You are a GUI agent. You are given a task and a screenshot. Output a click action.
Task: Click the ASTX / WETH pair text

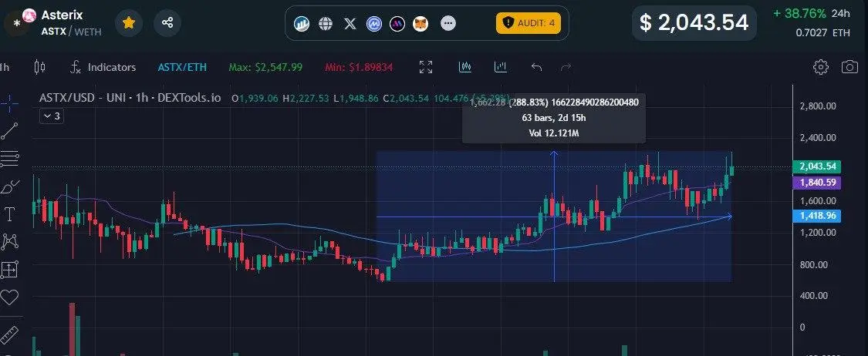coord(72,32)
